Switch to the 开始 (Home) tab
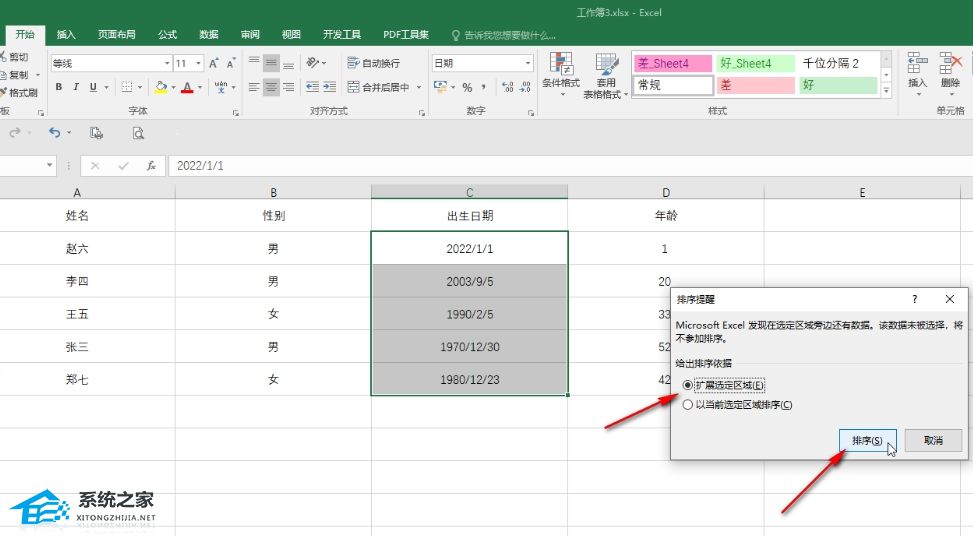This screenshot has height=536, width=973. pyautogui.click(x=25, y=35)
